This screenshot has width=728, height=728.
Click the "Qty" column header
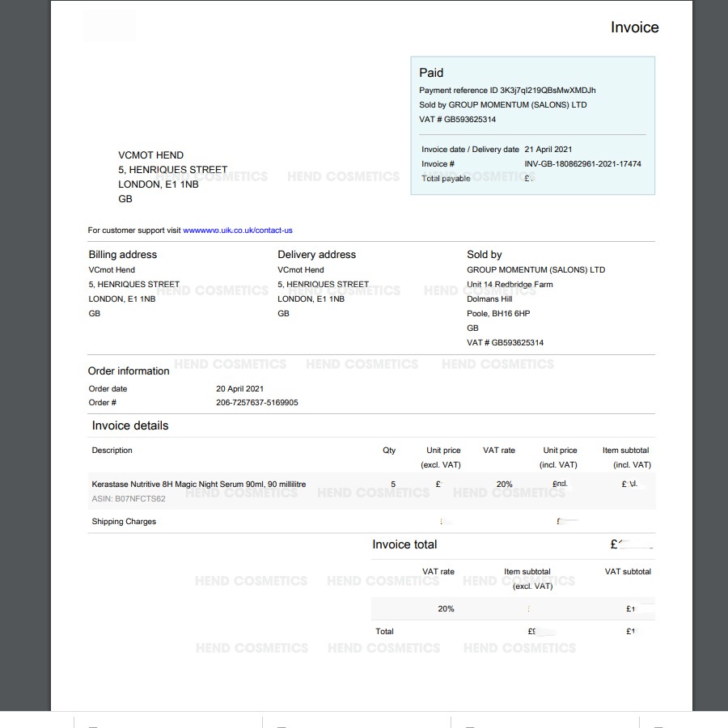pos(389,451)
